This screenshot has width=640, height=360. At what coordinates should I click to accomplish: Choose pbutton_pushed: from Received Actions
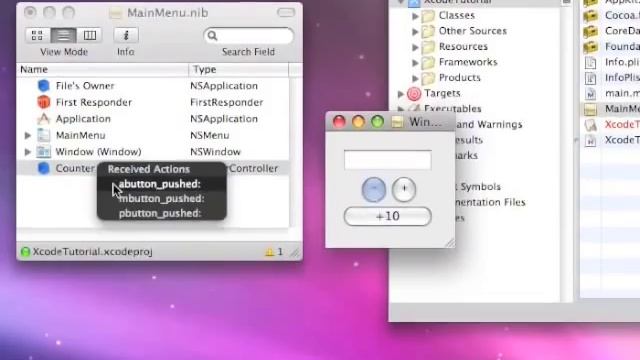pos(162,213)
